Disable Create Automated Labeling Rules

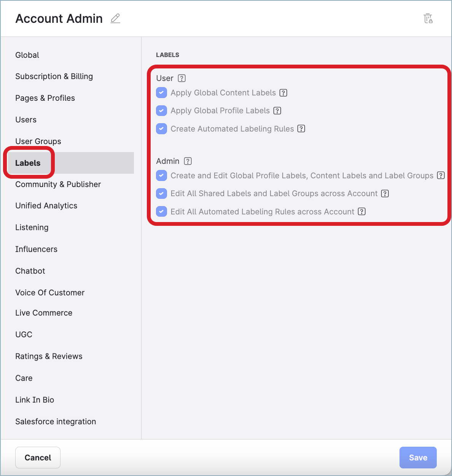pos(161,129)
